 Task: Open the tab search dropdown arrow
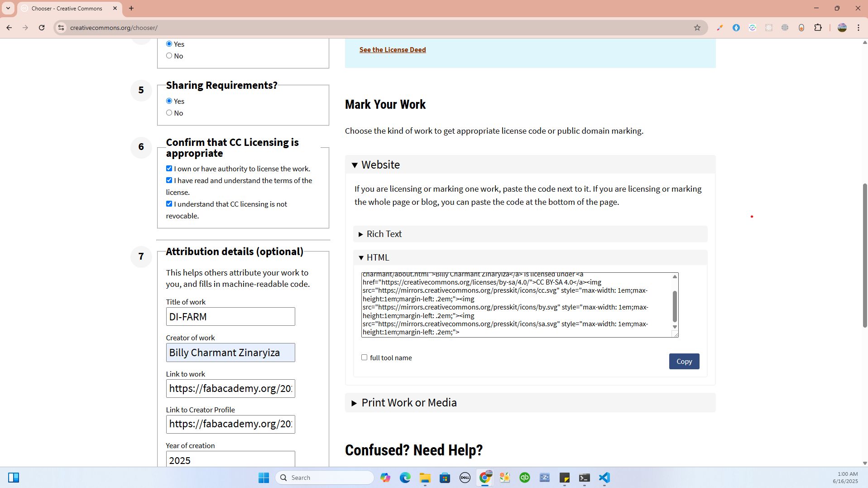pyautogui.click(x=8, y=8)
